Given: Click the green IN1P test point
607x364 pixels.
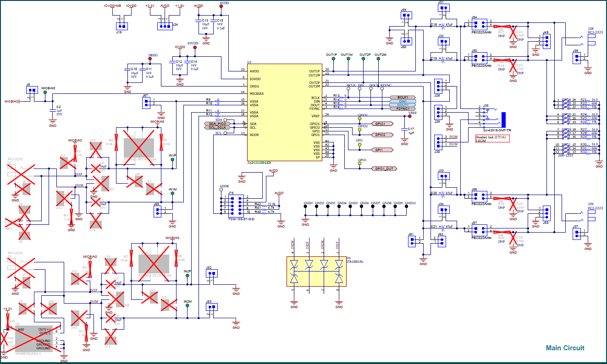Looking at the screenshot, I should click(x=172, y=159).
